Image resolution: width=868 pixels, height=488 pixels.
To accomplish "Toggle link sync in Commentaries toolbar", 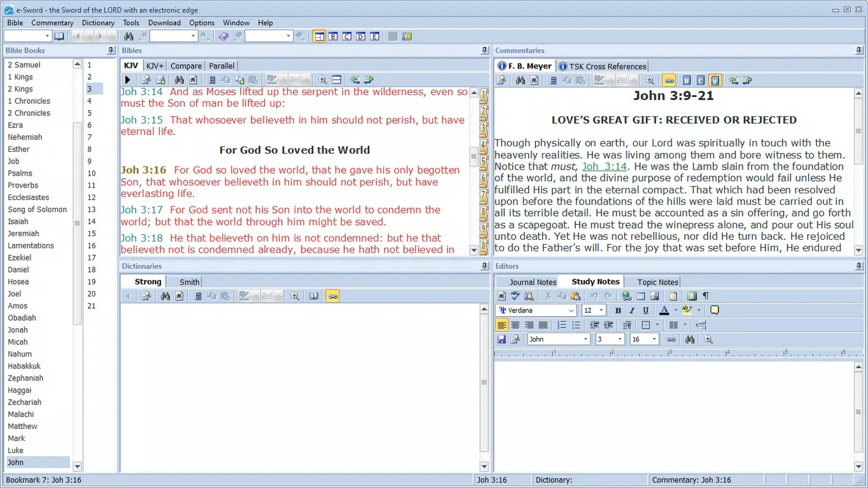I will [669, 80].
